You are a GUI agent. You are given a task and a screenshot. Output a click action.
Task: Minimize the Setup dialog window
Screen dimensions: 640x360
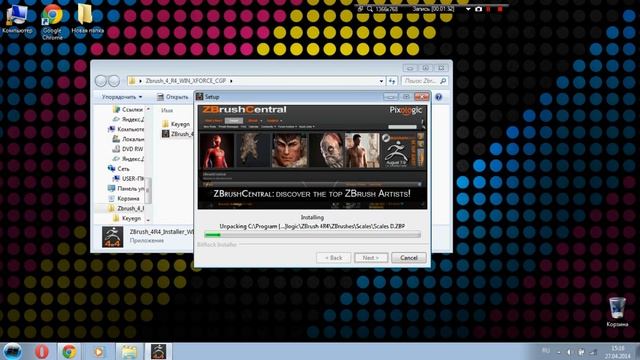391,96
